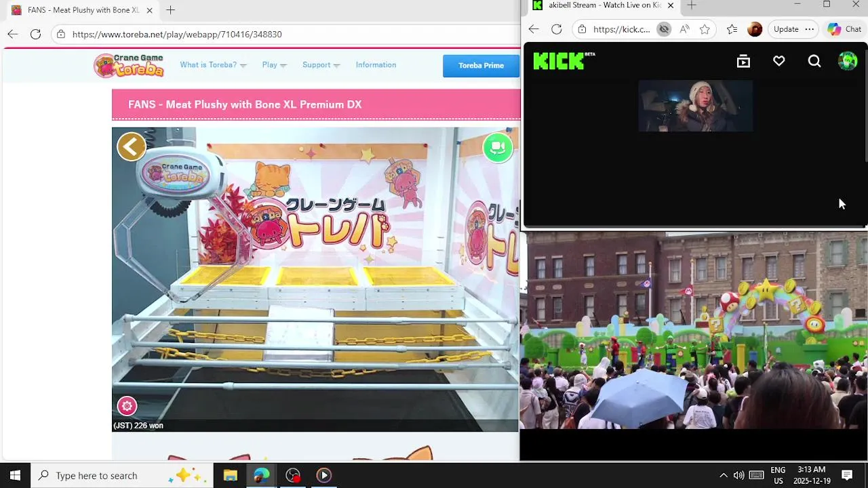Open Kick following heart icon
868x488 pixels.
pos(778,62)
